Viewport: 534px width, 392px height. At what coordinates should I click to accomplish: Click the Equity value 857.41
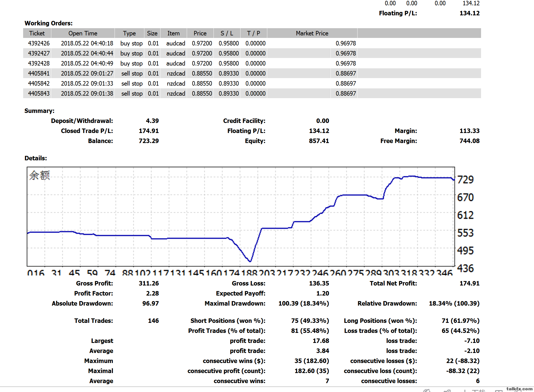pyautogui.click(x=319, y=141)
